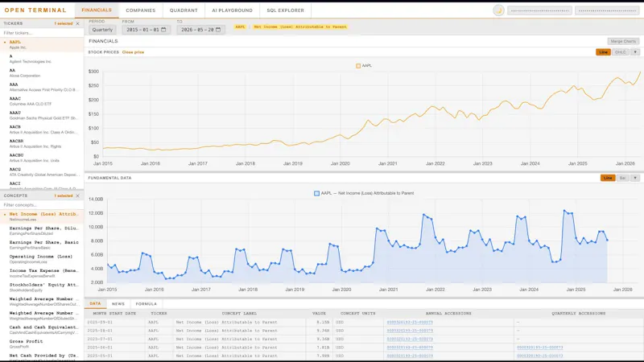Open the SQL Explorer tab
The image size is (644, 362).
[286, 10]
